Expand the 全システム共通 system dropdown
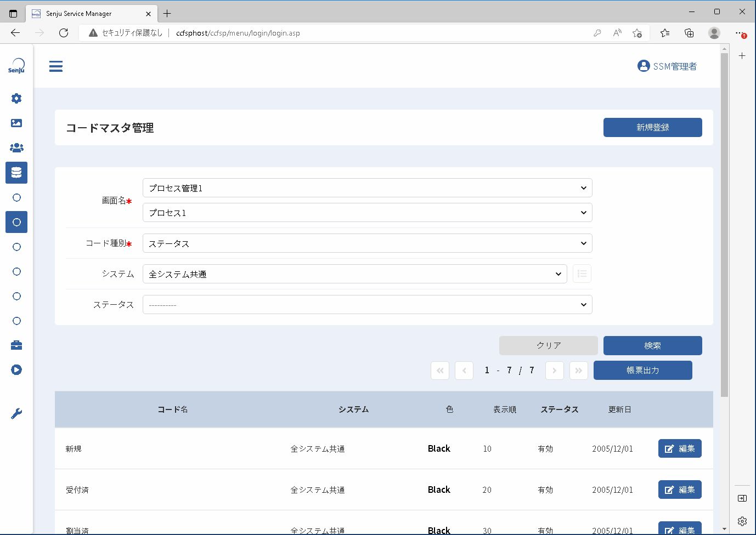Image resolution: width=756 pixels, height=535 pixels. point(355,274)
